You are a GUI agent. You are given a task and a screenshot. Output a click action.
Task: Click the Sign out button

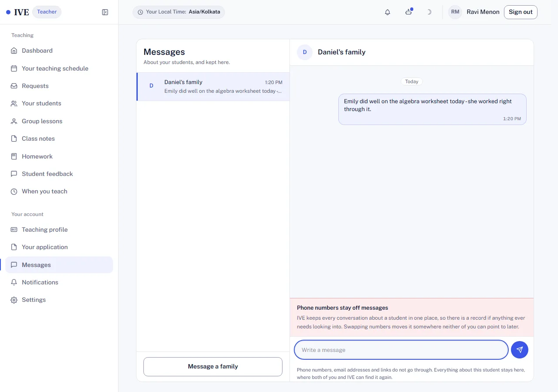tap(521, 12)
